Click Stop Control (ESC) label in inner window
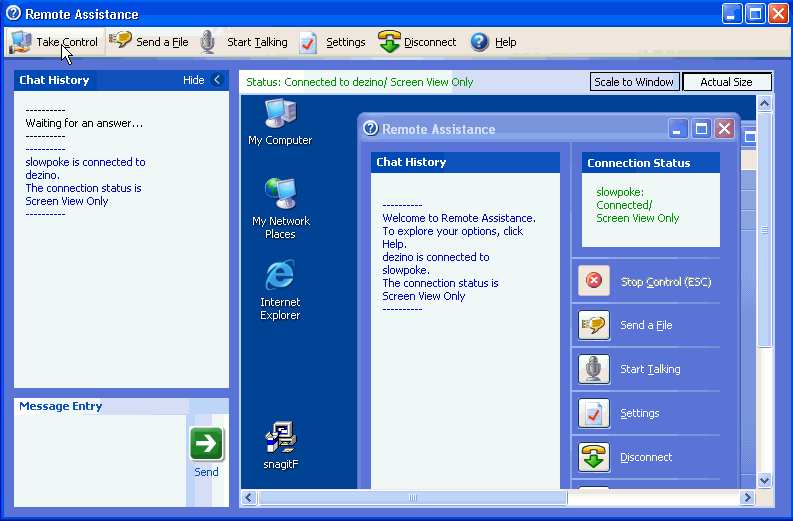Viewport: 793px width, 521px height. point(666,282)
